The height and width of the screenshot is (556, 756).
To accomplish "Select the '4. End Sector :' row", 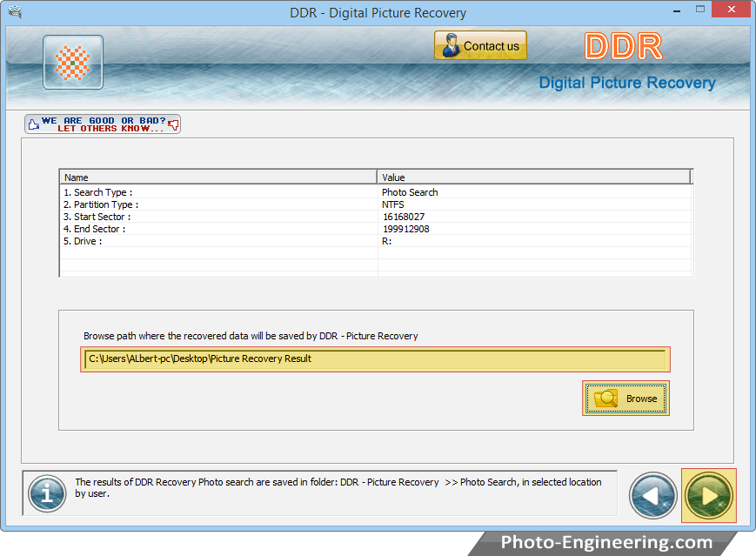I will pos(376,229).
